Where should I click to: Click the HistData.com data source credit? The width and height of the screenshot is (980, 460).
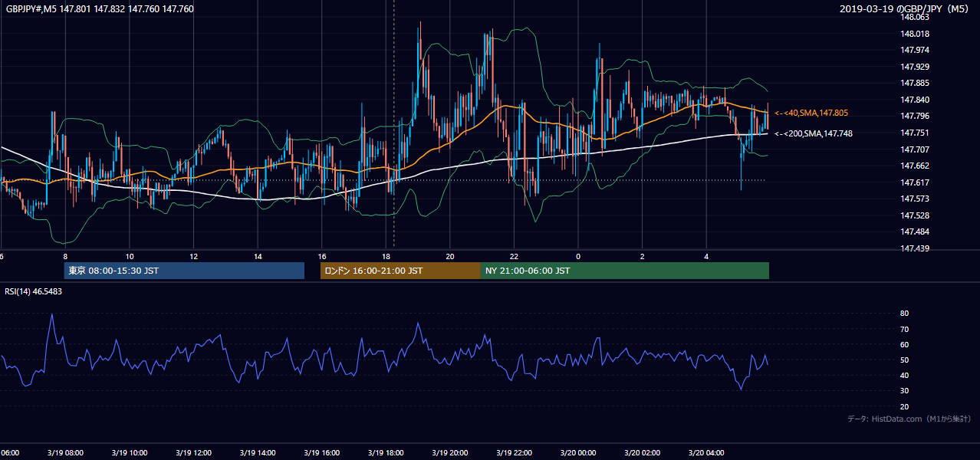point(909,419)
